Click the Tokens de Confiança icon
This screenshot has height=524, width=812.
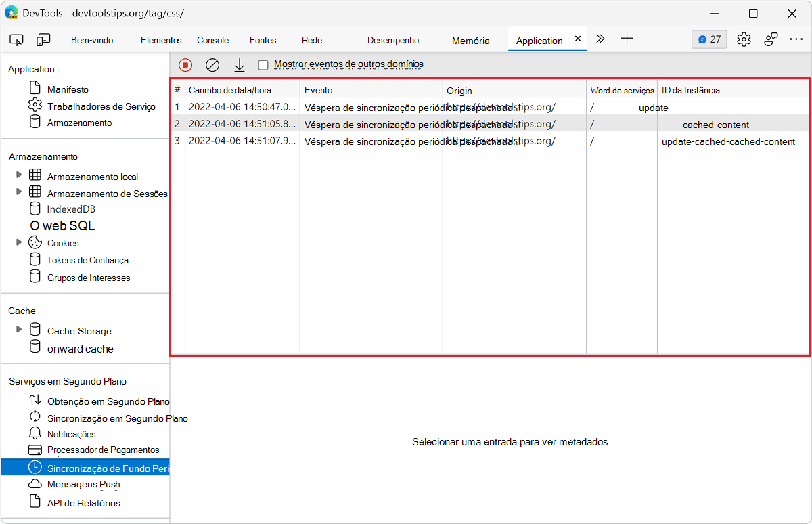35,259
